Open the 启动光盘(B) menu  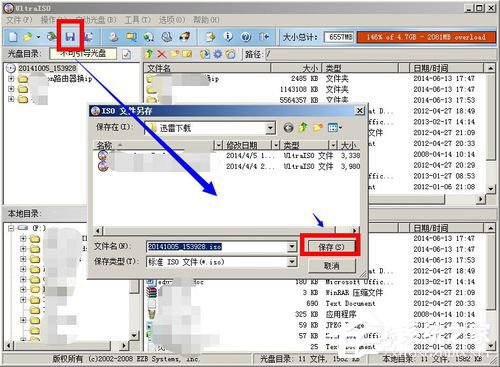click(97, 20)
